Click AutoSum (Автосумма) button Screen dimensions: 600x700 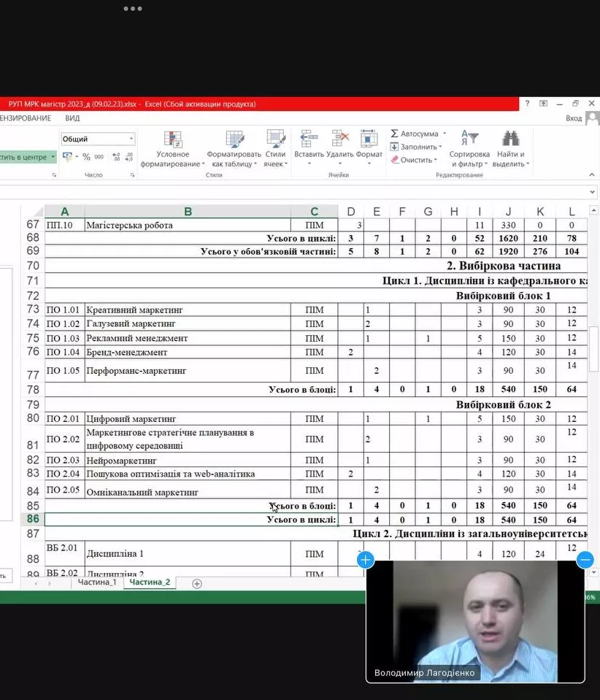pyautogui.click(x=414, y=134)
